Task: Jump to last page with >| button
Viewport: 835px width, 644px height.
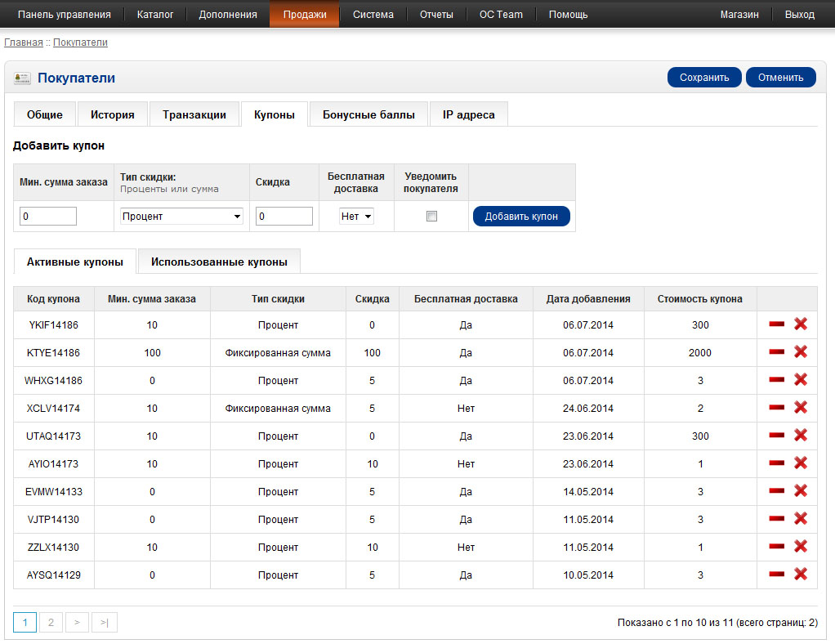Action: click(105, 623)
